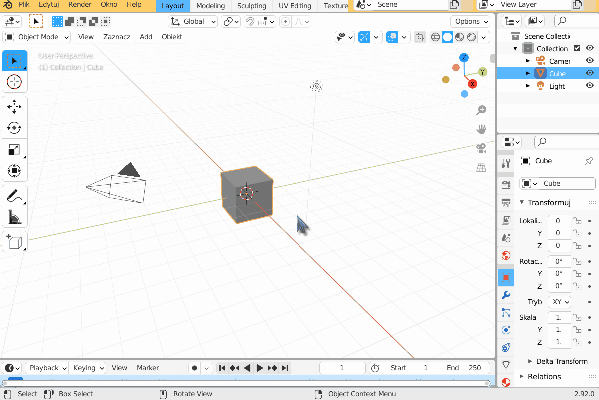Switch to the Modeling workspace tab
599x400 pixels.
(210, 6)
